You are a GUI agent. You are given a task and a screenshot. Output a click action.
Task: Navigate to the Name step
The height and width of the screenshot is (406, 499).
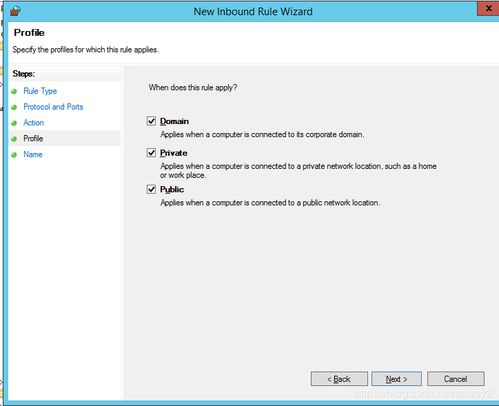33,154
